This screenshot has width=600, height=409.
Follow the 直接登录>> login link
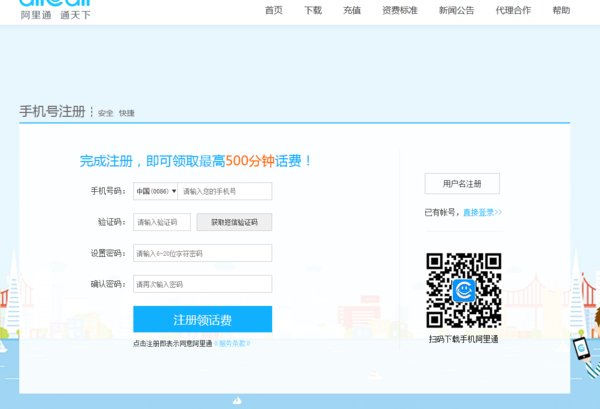(x=482, y=212)
